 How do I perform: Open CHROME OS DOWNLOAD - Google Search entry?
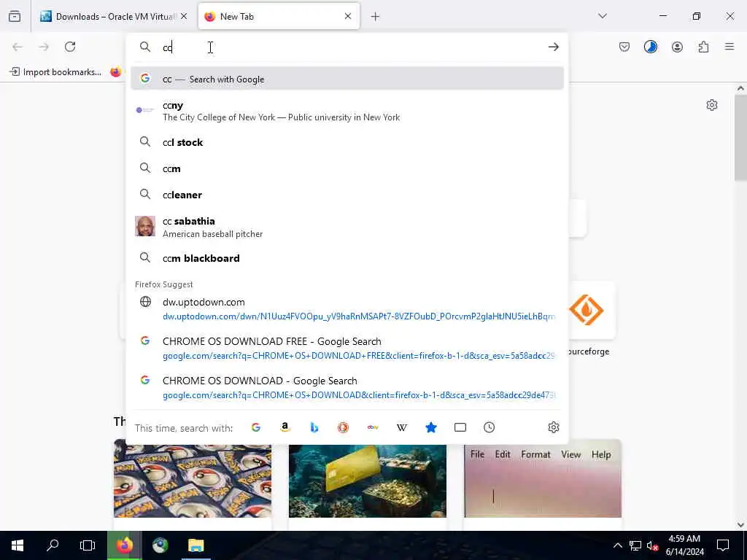click(x=347, y=388)
